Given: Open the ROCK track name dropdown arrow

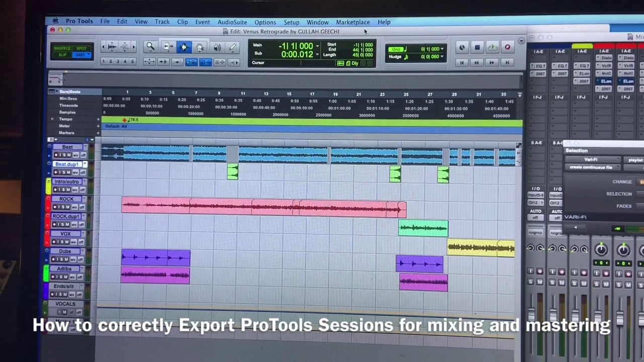Looking at the screenshot, I should (x=85, y=199).
